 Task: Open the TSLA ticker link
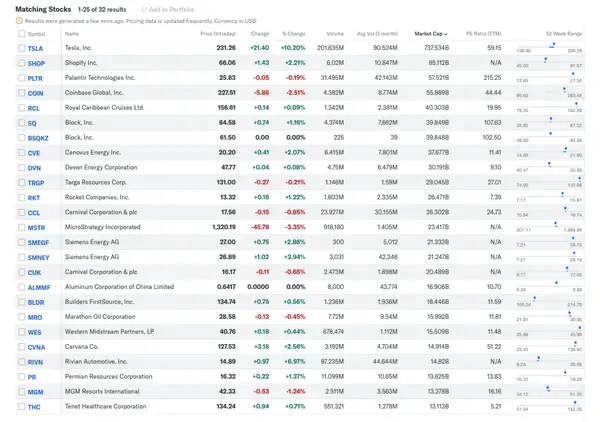(35, 49)
